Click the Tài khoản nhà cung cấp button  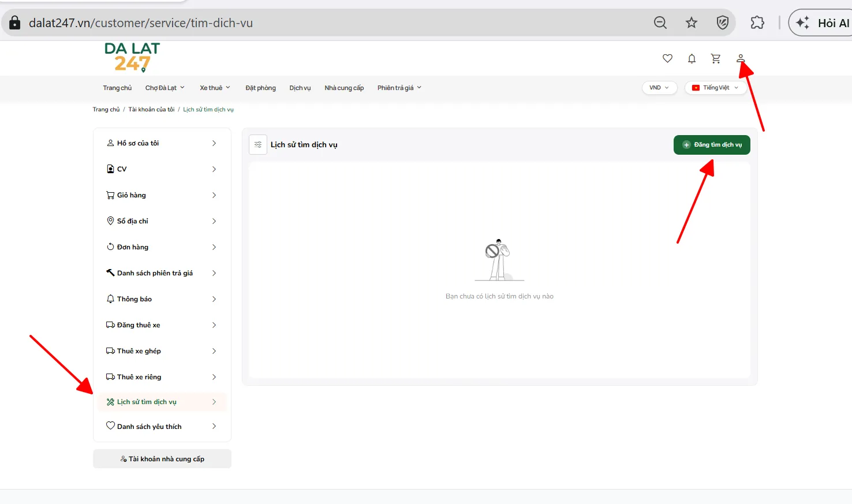pyautogui.click(x=162, y=459)
